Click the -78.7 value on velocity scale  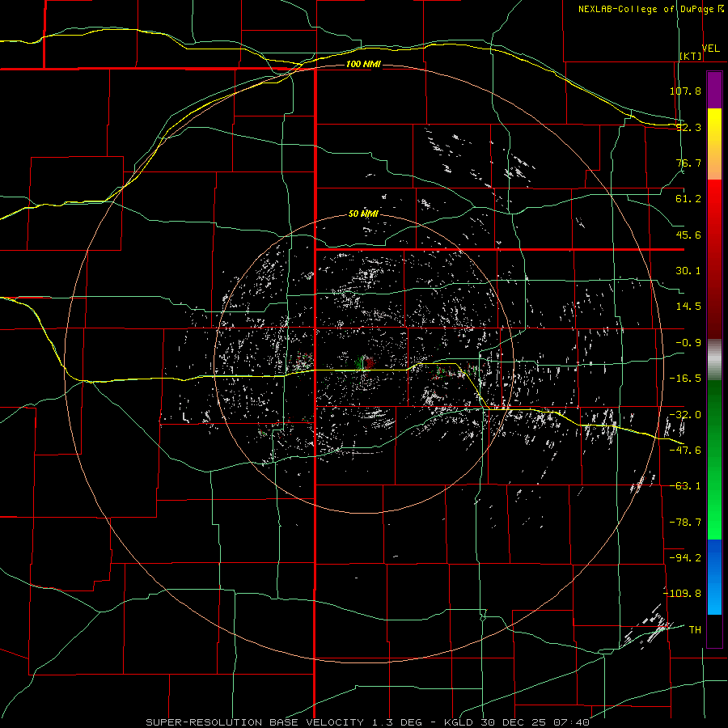(x=685, y=523)
